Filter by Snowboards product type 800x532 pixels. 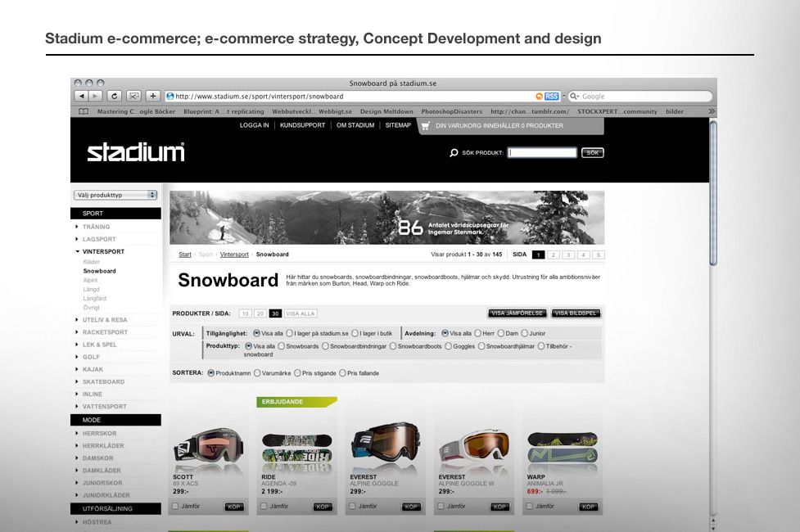click(281, 346)
